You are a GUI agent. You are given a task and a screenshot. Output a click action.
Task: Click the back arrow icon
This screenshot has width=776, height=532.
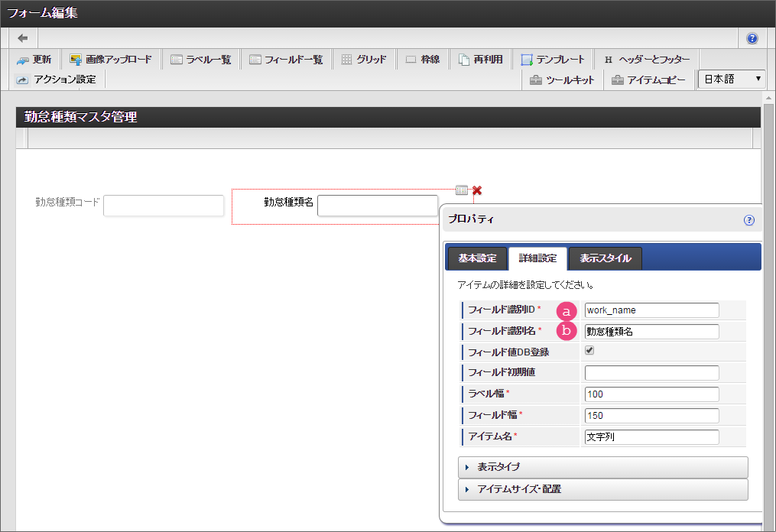[x=23, y=38]
